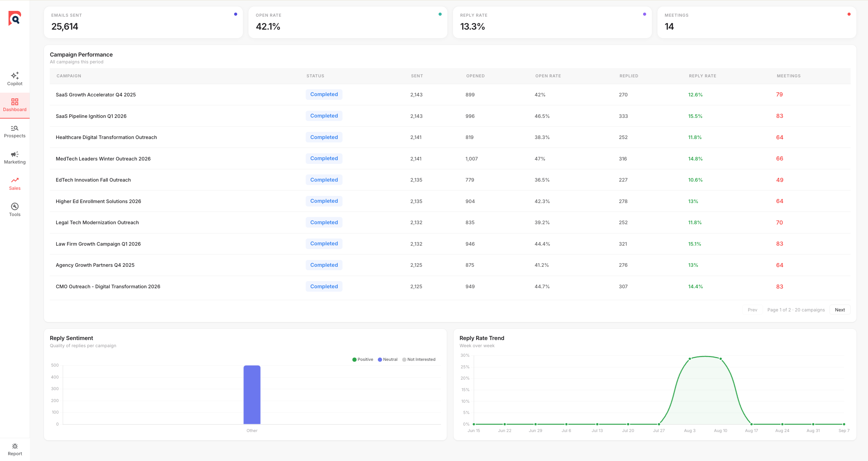The width and height of the screenshot is (868, 461).
Task: Sort by the Replied column header
Action: pyautogui.click(x=629, y=76)
